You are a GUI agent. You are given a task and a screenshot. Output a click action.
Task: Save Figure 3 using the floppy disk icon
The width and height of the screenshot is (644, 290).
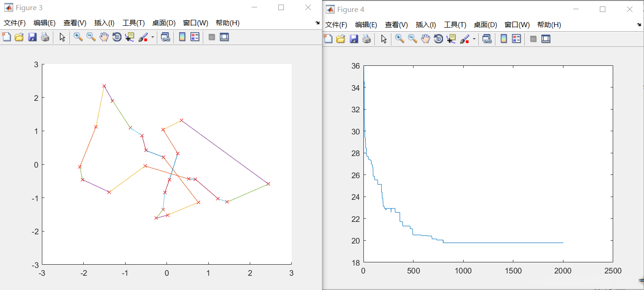pyautogui.click(x=32, y=37)
